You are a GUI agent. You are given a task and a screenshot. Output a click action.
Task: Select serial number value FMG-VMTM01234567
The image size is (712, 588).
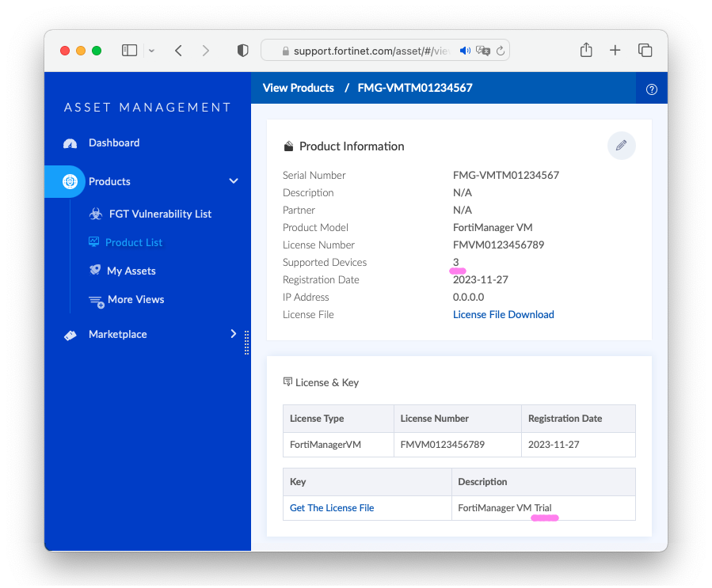pos(506,175)
